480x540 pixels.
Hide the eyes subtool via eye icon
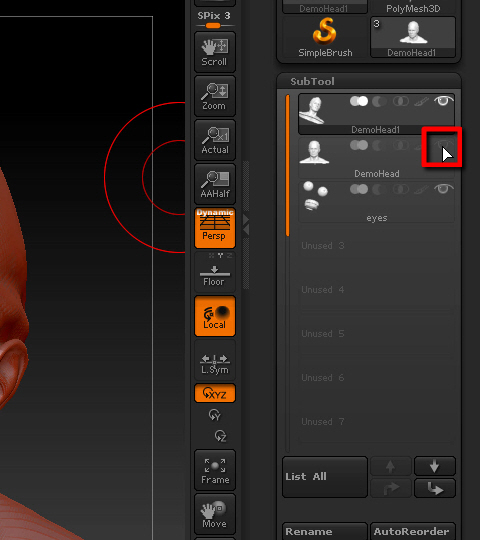coord(444,189)
